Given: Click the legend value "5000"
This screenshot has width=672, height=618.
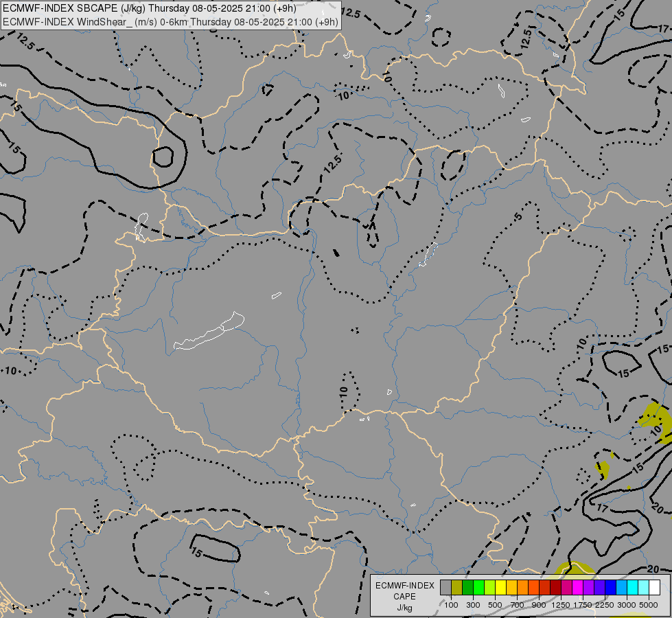Looking at the screenshot, I should pyautogui.click(x=649, y=605).
